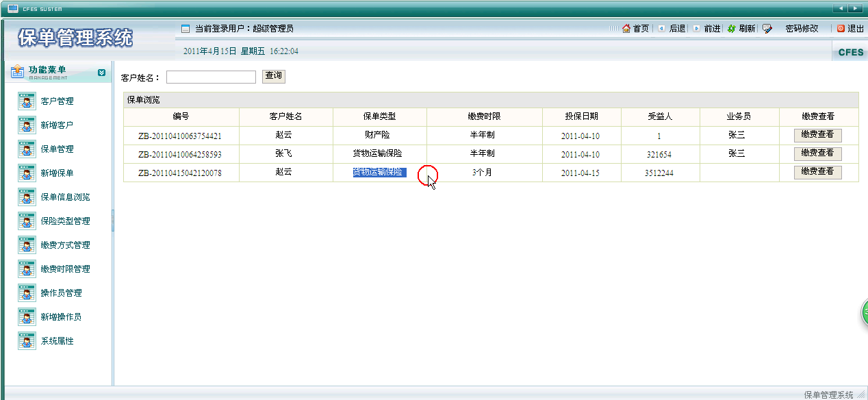
Task: Click the 后退 back arrow icon
Action: 661,29
